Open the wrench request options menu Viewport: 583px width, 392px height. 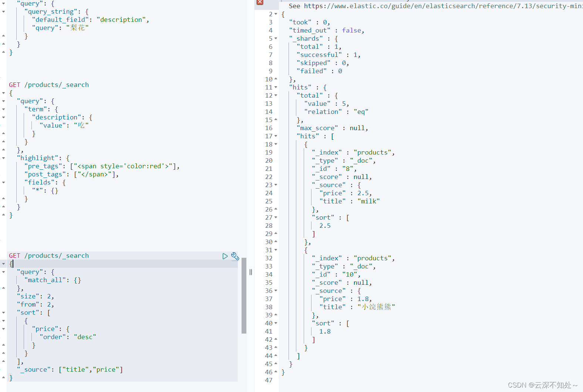pos(235,256)
